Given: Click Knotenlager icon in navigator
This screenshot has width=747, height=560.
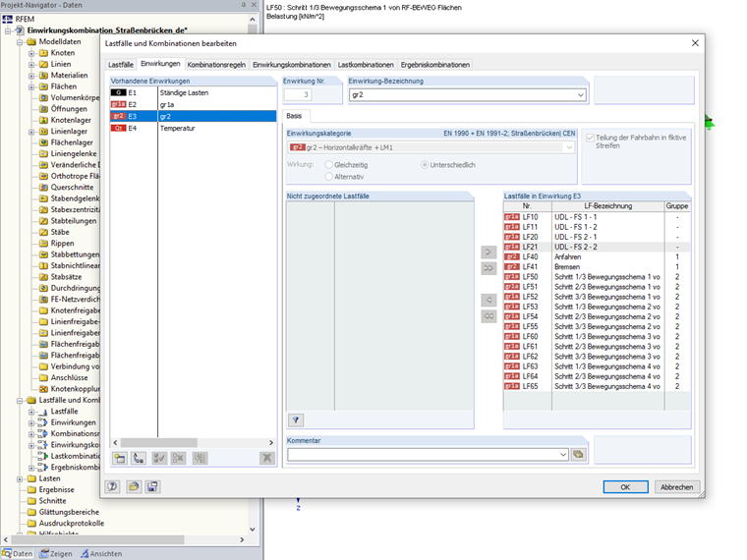Looking at the screenshot, I should 43,120.
